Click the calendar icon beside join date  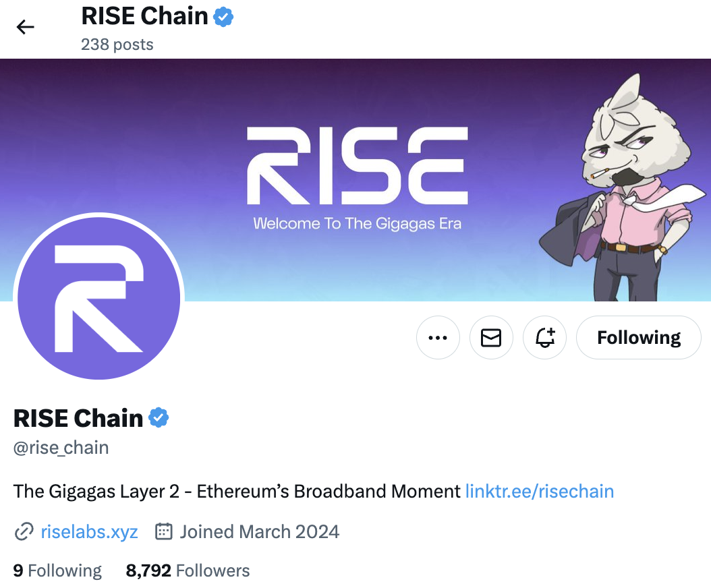pos(164,531)
